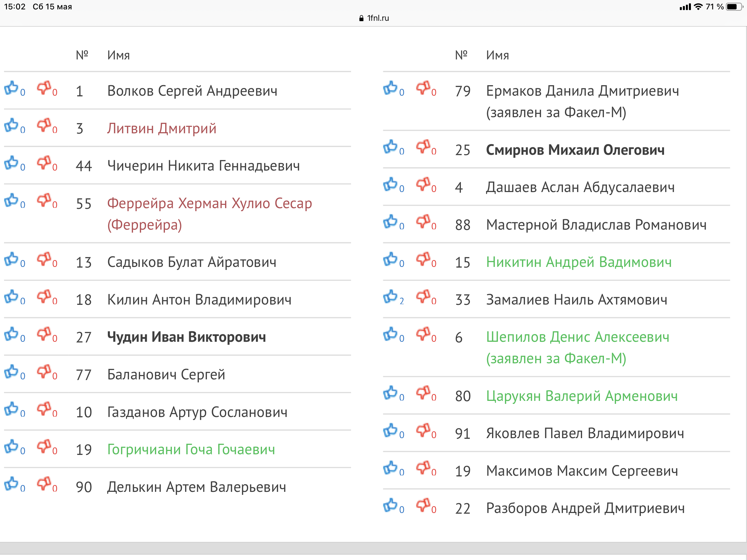Viewport: 747px width, 560px height.
Task: Like Садыков Булат Айратович
Action: coord(11,259)
